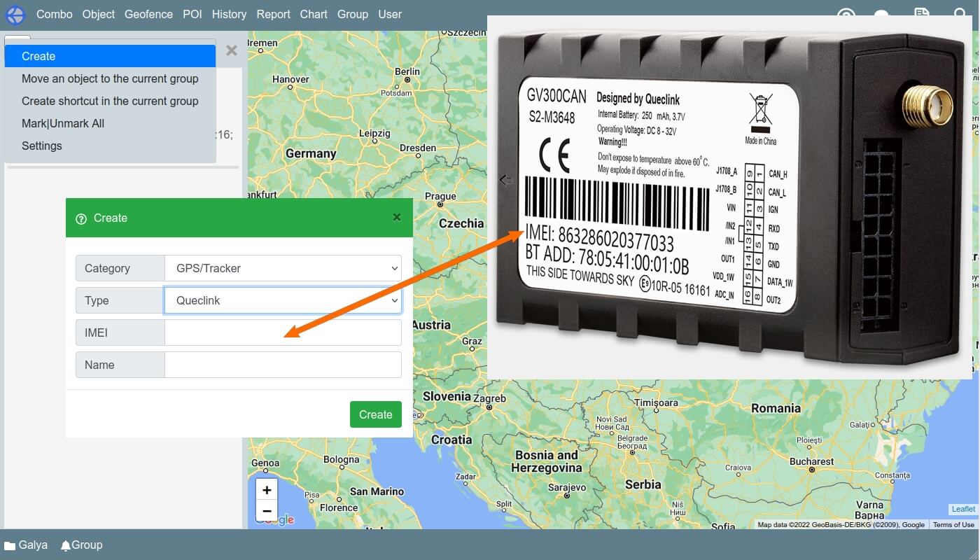
Task: Focus the Name input field
Action: pos(283,365)
